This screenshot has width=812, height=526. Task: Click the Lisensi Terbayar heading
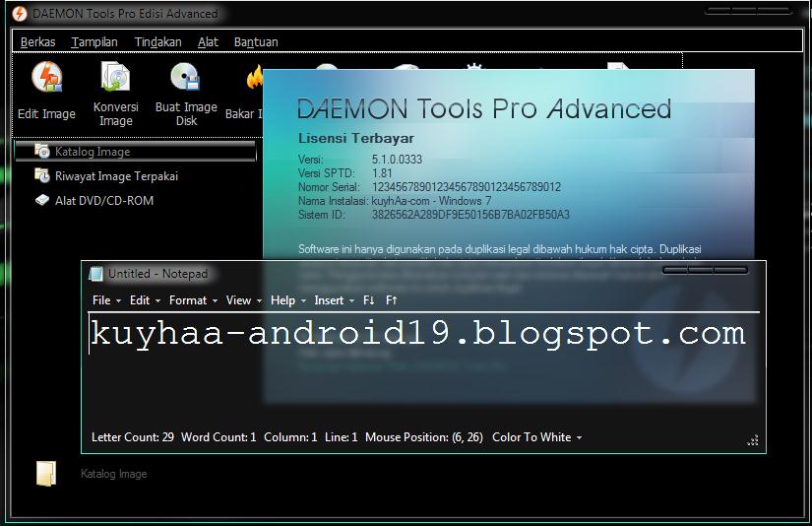[x=355, y=138]
